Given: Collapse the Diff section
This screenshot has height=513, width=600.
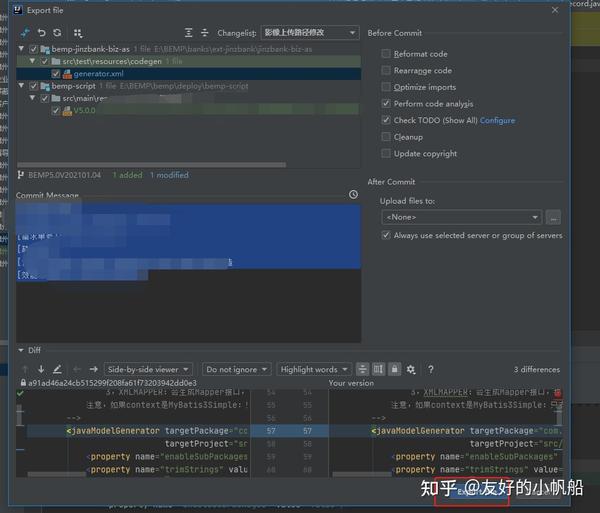Looking at the screenshot, I should (x=21, y=350).
